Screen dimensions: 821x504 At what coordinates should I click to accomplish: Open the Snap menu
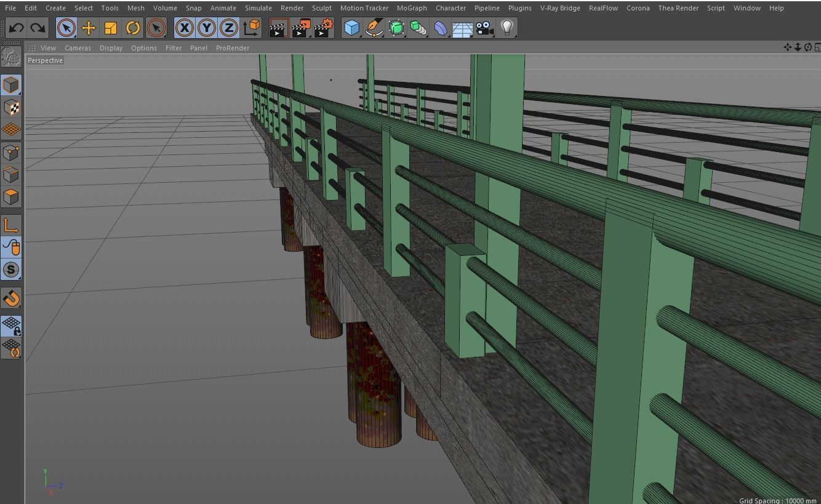[194, 8]
